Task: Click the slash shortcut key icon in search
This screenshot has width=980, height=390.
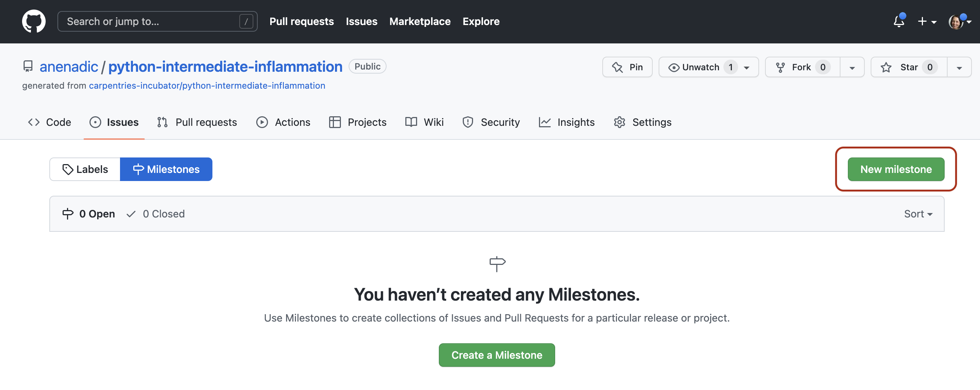Action: coord(246,21)
